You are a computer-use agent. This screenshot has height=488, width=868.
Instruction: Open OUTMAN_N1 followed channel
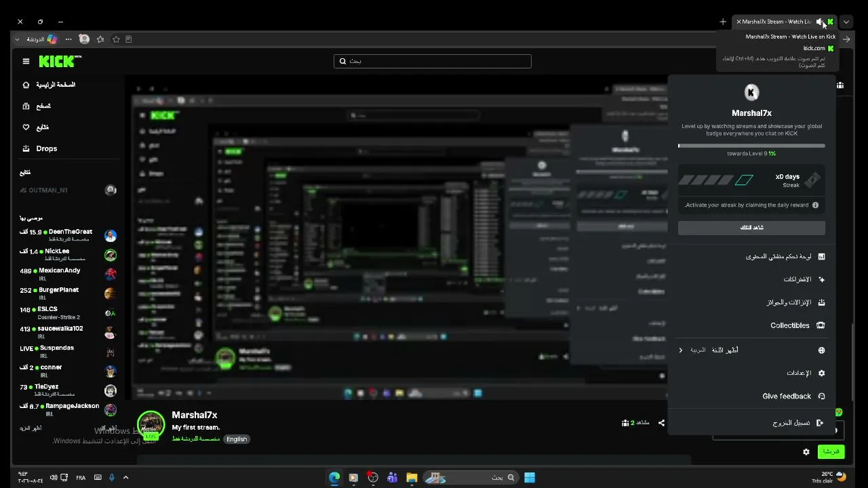(68, 190)
